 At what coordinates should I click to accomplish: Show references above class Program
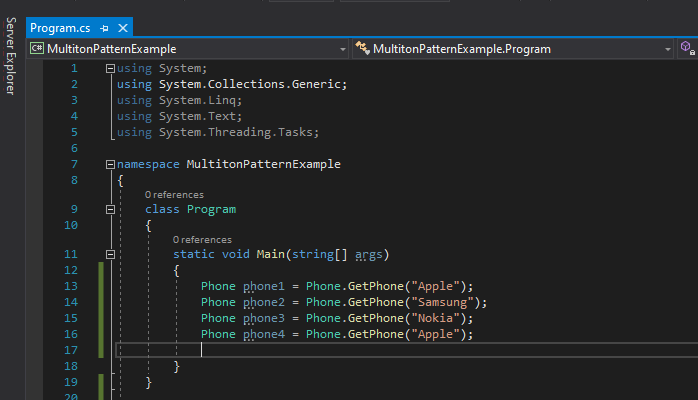(174, 195)
